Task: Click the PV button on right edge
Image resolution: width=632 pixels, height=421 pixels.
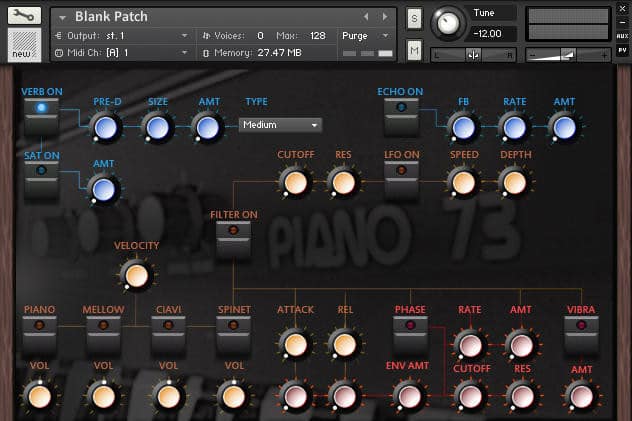Action: tap(622, 50)
